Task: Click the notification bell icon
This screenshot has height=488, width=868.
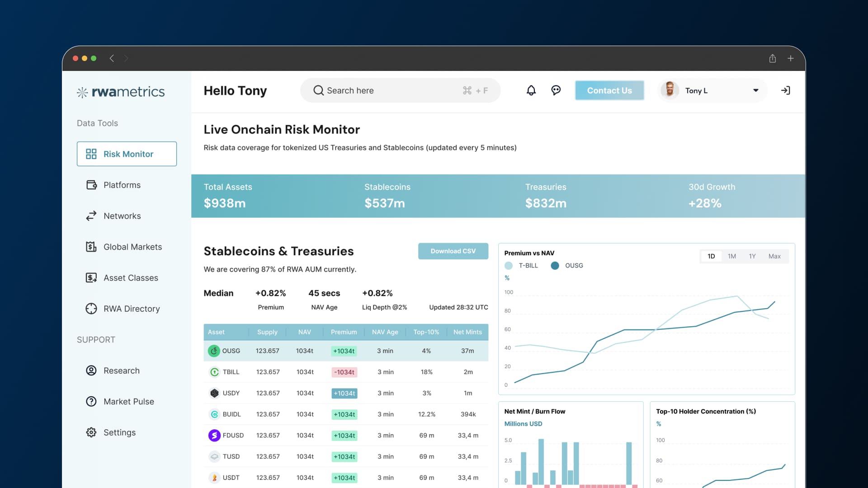Action: pyautogui.click(x=531, y=90)
